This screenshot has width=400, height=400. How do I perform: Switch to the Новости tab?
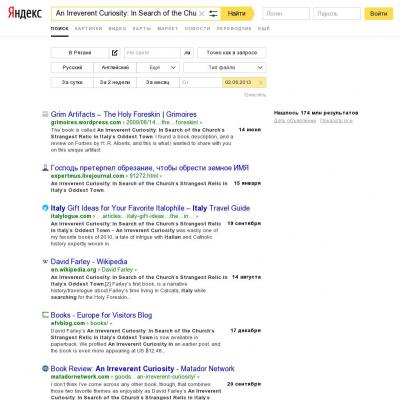coord(197,29)
